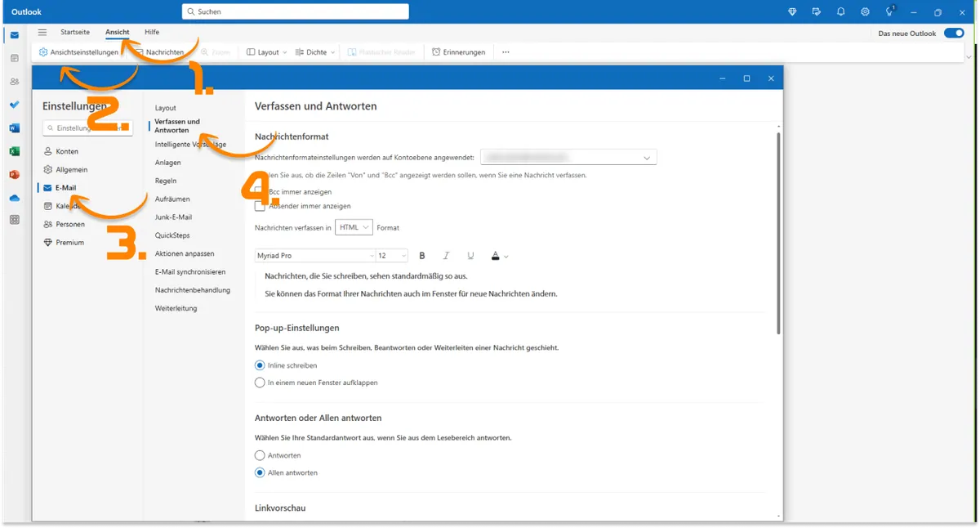The width and height of the screenshot is (980, 528).
Task: Switch to the Startseite tab
Action: [x=75, y=32]
